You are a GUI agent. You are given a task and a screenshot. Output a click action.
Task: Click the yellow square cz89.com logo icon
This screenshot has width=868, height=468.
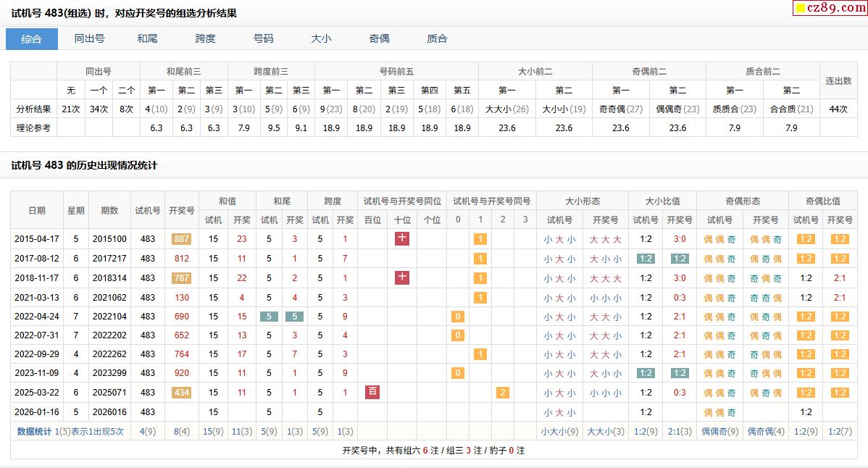[x=800, y=9]
